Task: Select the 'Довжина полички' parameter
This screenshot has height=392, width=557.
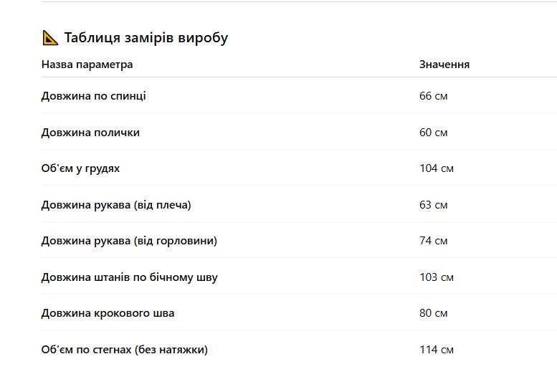Action: pos(90,133)
